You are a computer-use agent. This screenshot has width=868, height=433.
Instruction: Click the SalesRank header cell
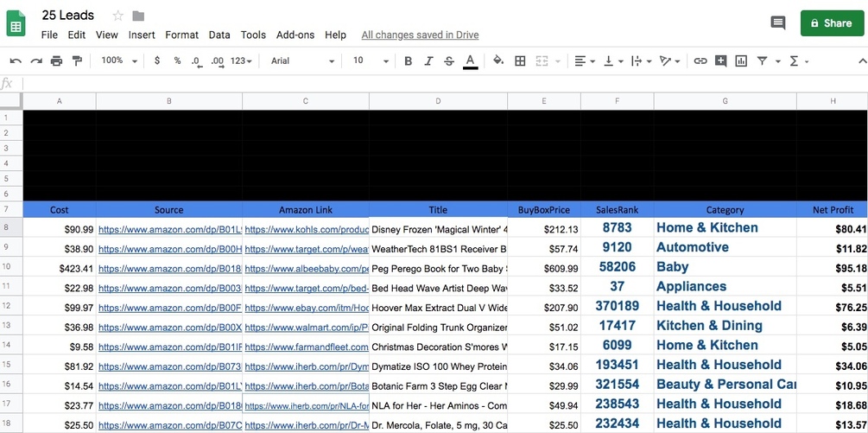pyautogui.click(x=618, y=210)
